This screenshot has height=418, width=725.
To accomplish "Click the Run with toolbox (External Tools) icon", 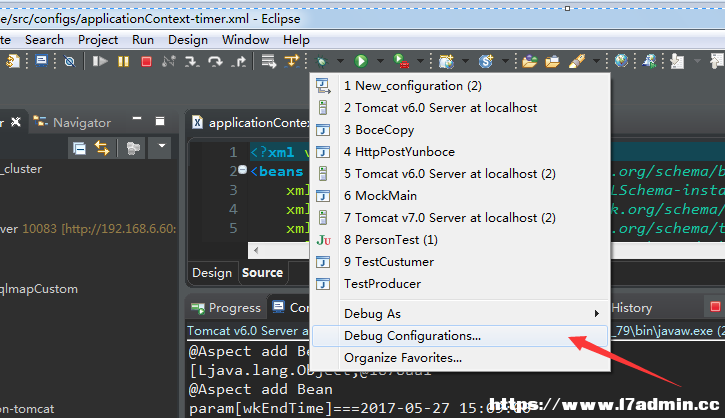I will coord(401,61).
